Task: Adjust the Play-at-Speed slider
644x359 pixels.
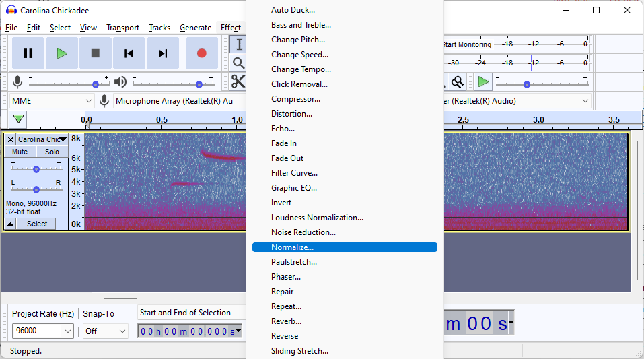Action: (x=542, y=84)
